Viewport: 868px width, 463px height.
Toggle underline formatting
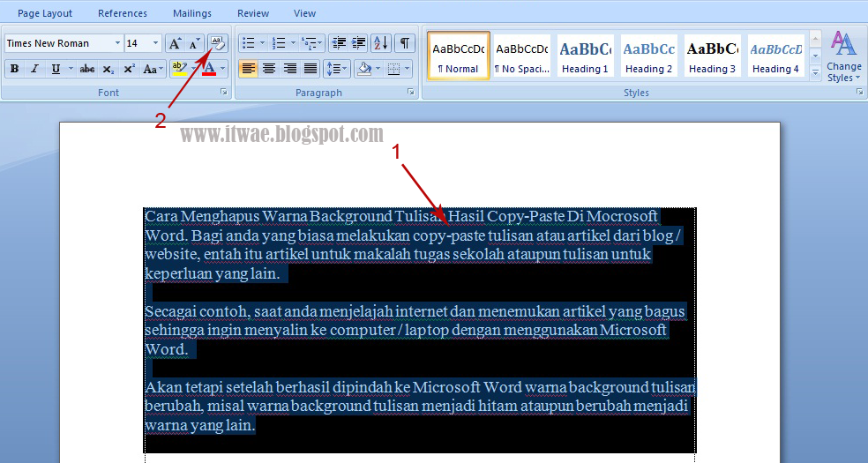pos(56,69)
